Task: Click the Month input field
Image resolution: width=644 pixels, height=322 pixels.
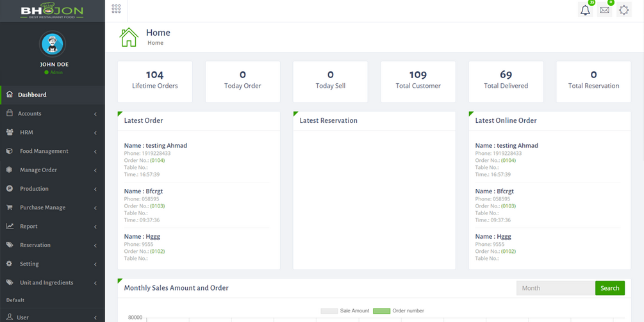Action: click(x=556, y=288)
